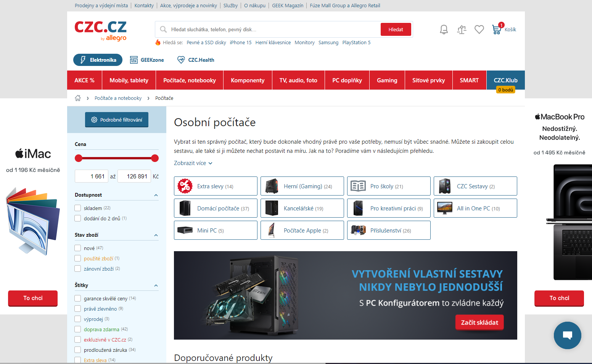Open Příslušenství category tile
Viewport: 592px width, 364px height.
pos(389,230)
